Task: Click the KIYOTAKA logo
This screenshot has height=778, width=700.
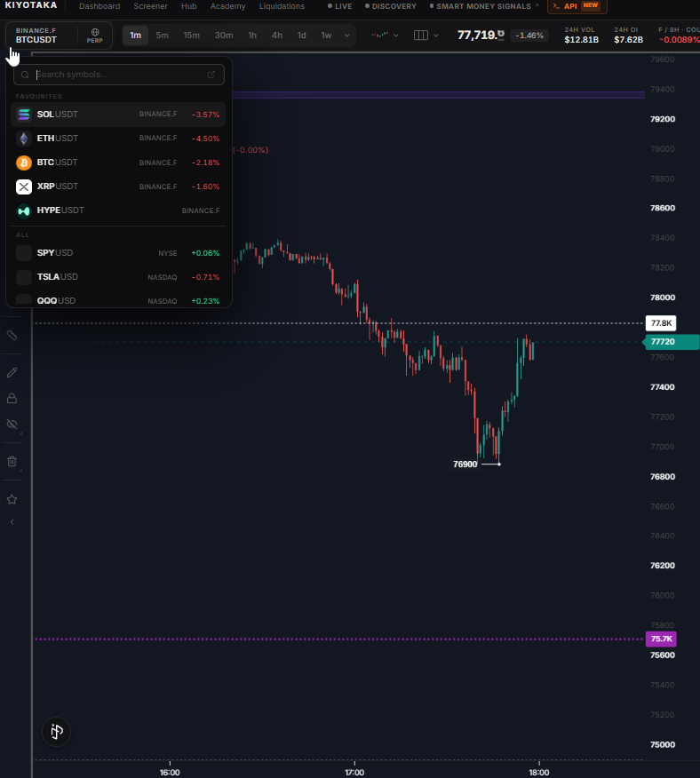Action: coord(31,5)
